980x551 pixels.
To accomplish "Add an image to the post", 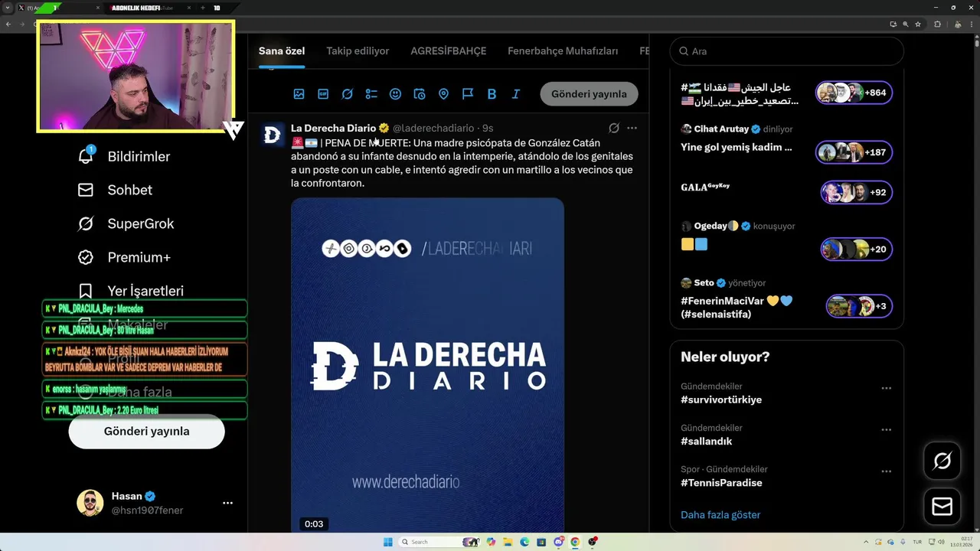I will (299, 94).
